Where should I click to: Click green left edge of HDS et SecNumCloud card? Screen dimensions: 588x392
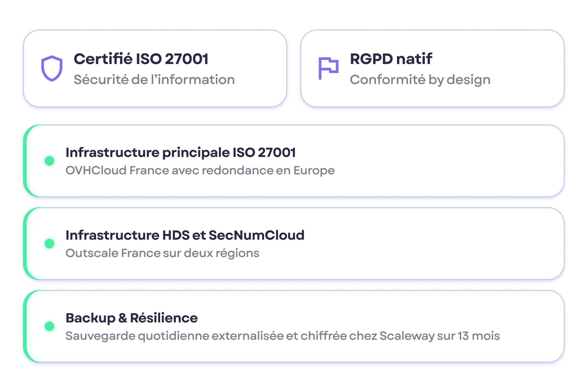[25, 243]
